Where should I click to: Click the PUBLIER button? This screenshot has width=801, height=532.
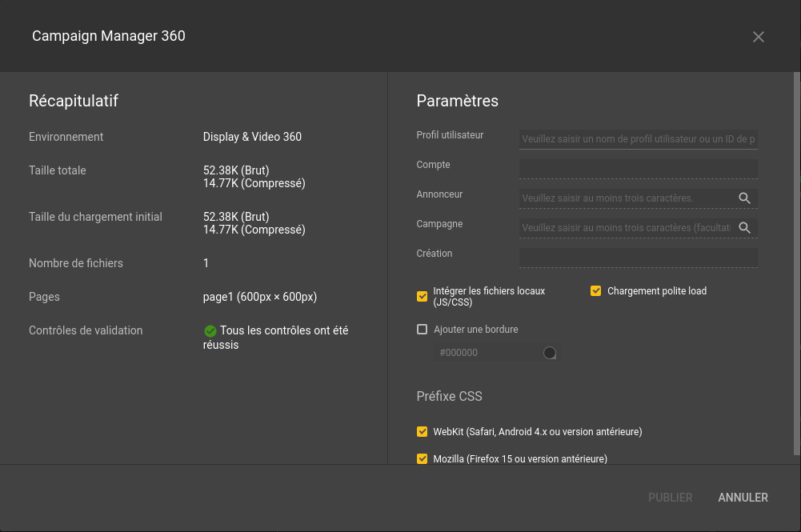pyautogui.click(x=670, y=497)
